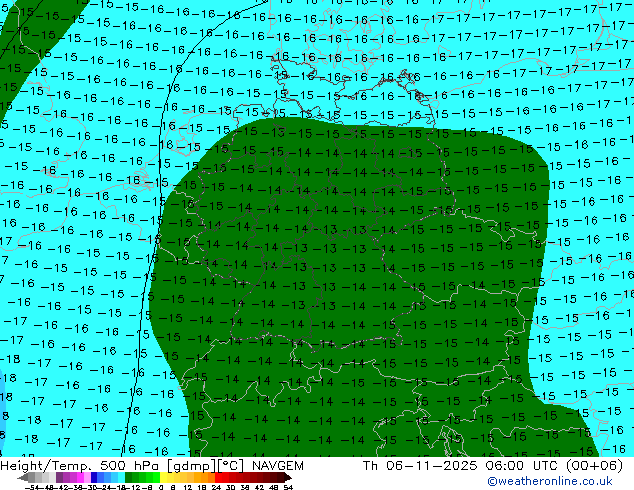Click the 'Th 06-11-2025 06:00 UTC' forecast time text

tap(461, 466)
